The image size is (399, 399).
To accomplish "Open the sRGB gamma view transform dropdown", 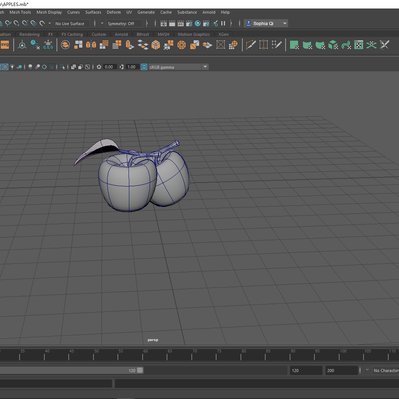I will [178, 67].
